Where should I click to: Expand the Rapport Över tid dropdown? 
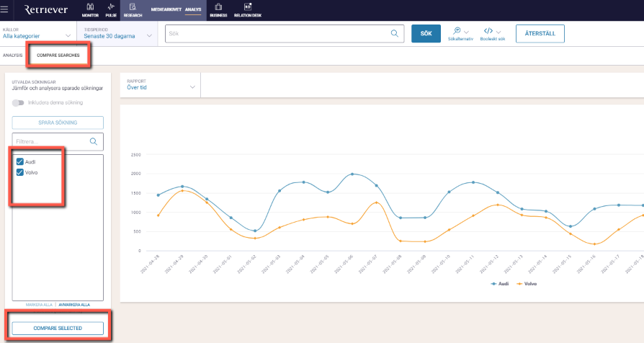point(161,85)
